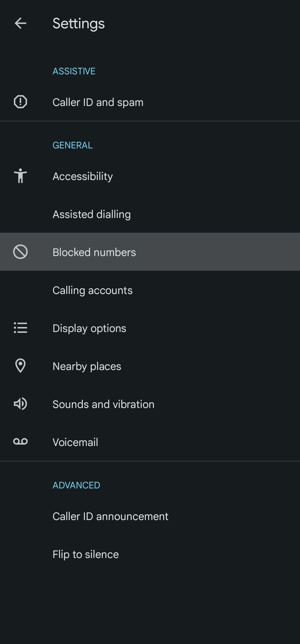Click the Caller ID spam warning icon
The height and width of the screenshot is (644, 300).
(x=20, y=102)
